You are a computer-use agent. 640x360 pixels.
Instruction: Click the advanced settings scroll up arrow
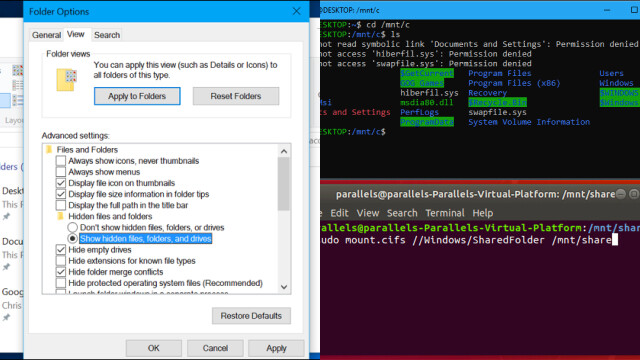pyautogui.click(x=284, y=151)
